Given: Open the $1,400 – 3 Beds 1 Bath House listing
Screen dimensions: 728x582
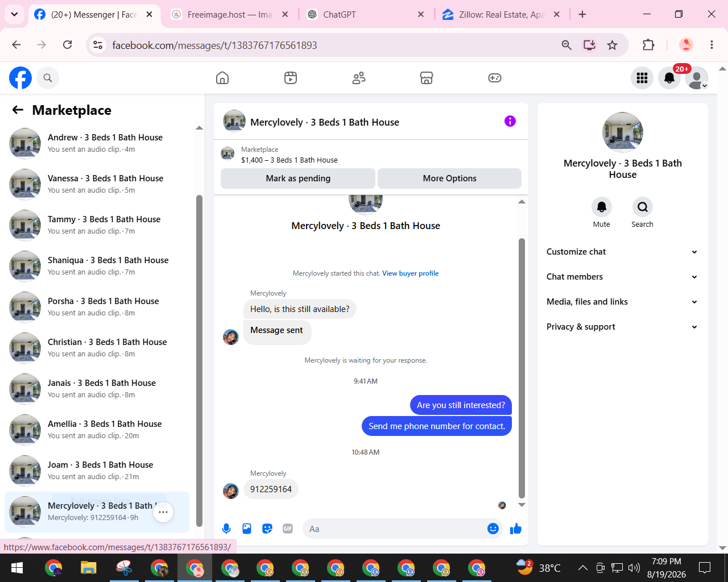Looking at the screenshot, I should (289, 160).
